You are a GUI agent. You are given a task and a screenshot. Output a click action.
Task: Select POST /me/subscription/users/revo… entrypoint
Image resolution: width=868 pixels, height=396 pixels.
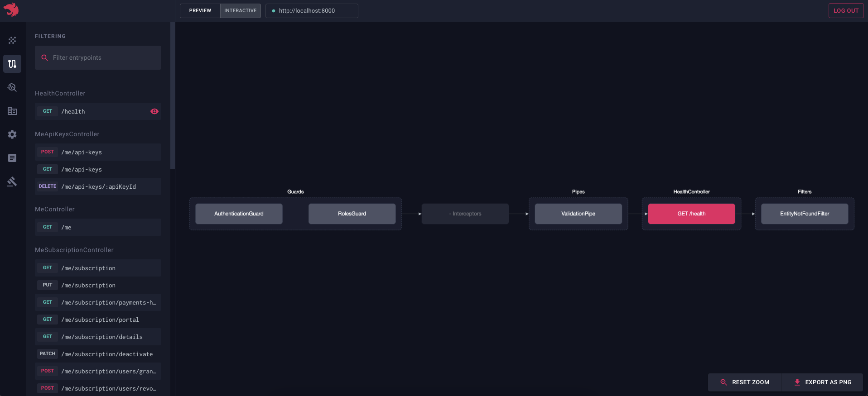pyautogui.click(x=98, y=388)
